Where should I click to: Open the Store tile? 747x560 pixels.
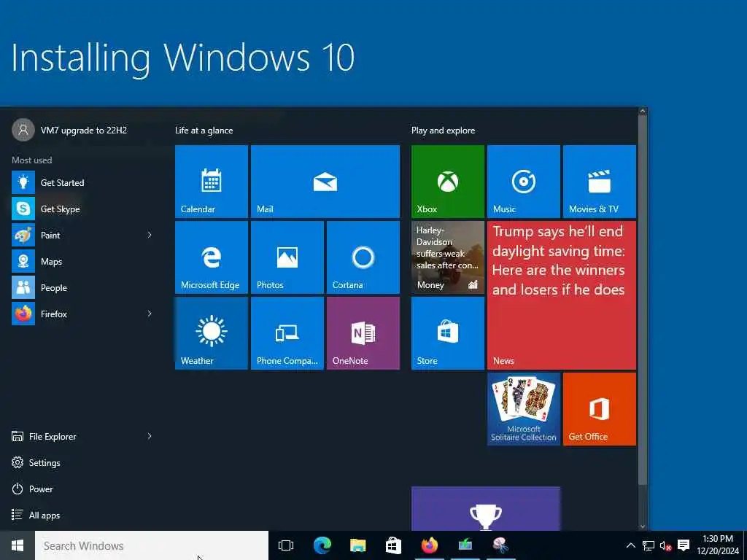(x=448, y=332)
